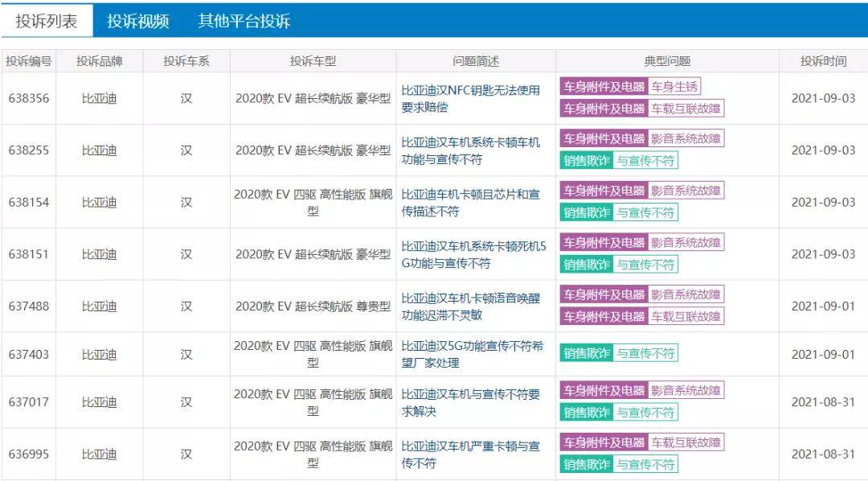This screenshot has height=481, width=868.
Task: Select complaint number 638154
Action: [29, 202]
